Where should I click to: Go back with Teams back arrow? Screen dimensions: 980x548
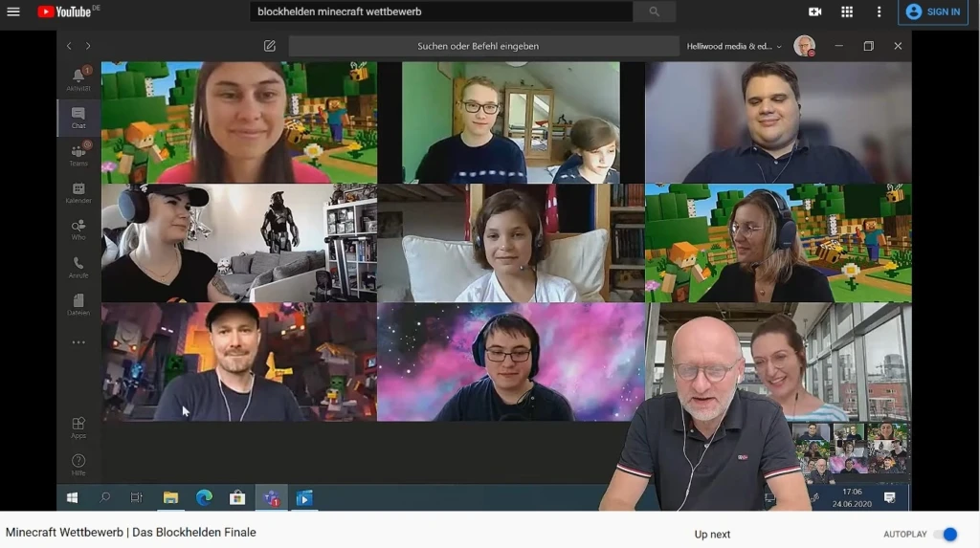point(69,46)
